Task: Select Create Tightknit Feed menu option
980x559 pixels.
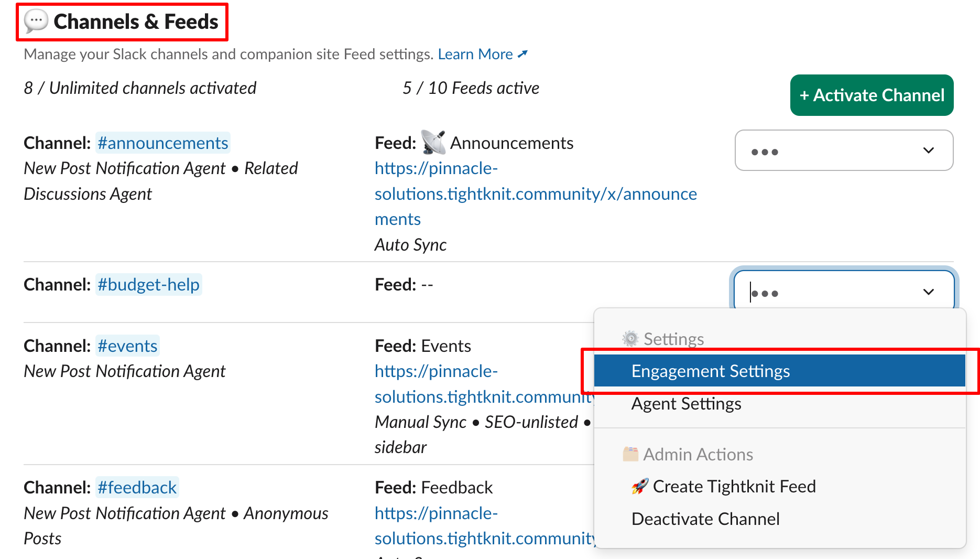Action: point(734,487)
